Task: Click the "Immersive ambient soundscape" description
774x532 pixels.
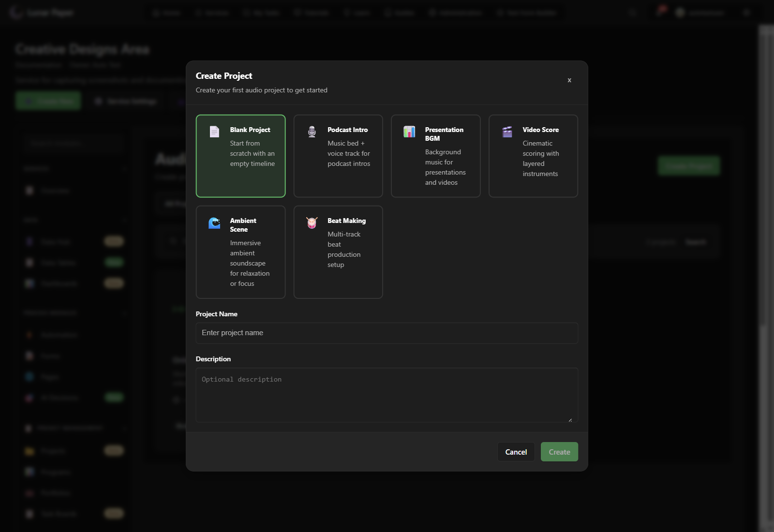Action: point(250,263)
